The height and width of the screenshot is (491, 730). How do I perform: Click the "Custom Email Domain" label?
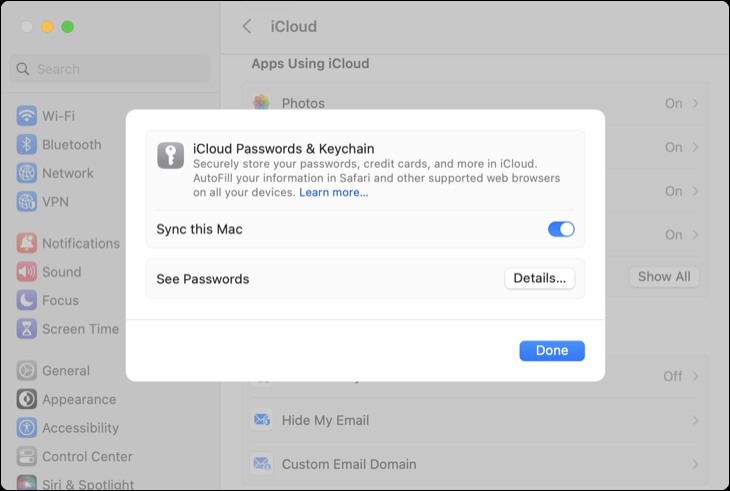pos(349,464)
